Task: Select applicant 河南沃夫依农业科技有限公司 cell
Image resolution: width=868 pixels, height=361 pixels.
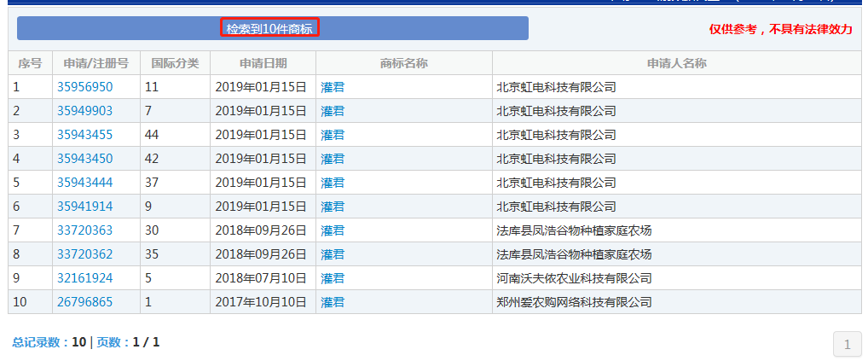Action: [574, 278]
